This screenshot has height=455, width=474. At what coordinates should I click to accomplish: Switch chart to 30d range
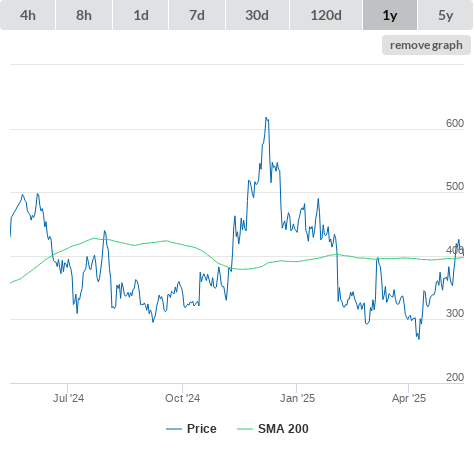click(257, 15)
